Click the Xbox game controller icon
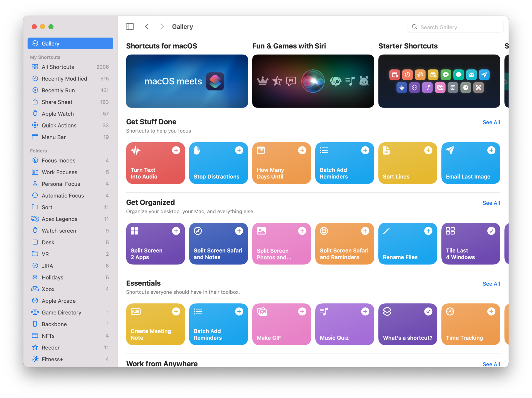532x398 pixels. coord(35,289)
